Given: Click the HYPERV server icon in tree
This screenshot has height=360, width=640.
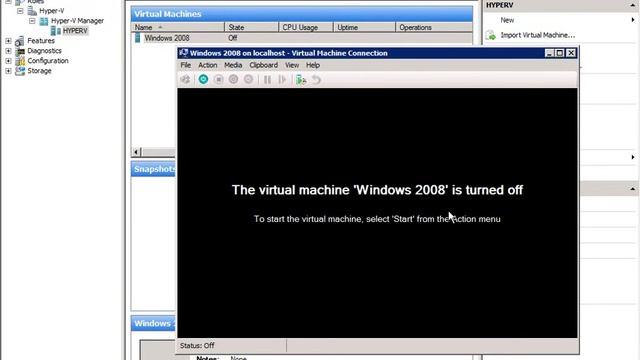Looking at the screenshot, I should tap(56, 31).
